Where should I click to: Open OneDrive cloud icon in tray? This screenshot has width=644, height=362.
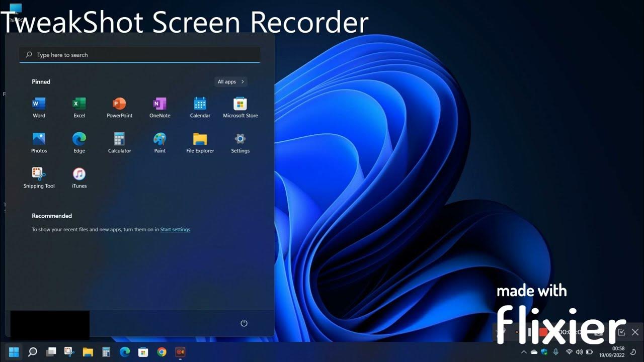(534, 352)
